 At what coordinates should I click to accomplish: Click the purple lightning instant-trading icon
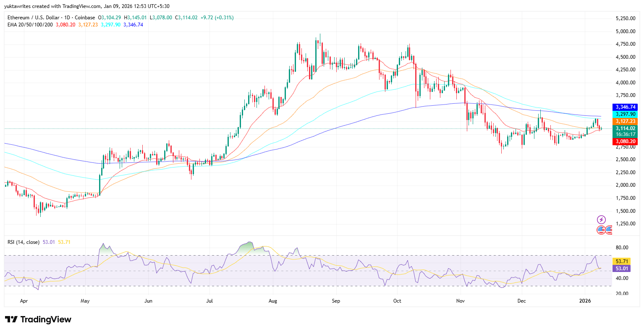coord(600,219)
